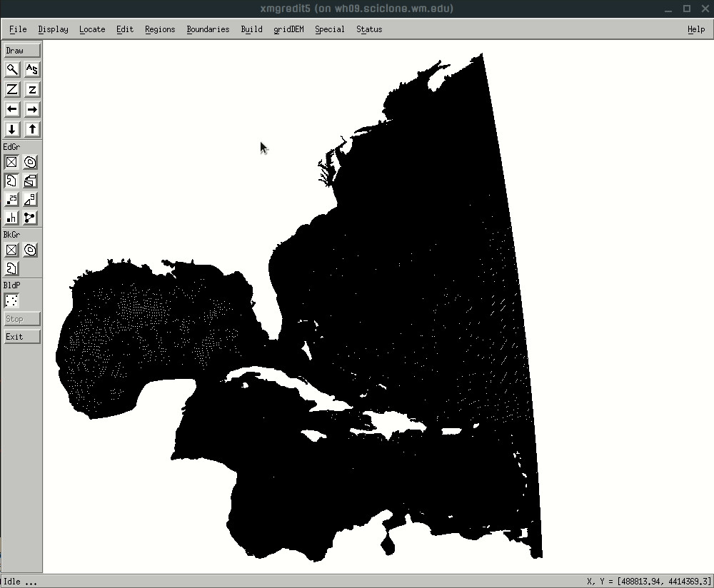Viewport: 714px width, 588px height.
Task: Toggle the BkGr grid mesh display icon
Action: click(x=11, y=250)
